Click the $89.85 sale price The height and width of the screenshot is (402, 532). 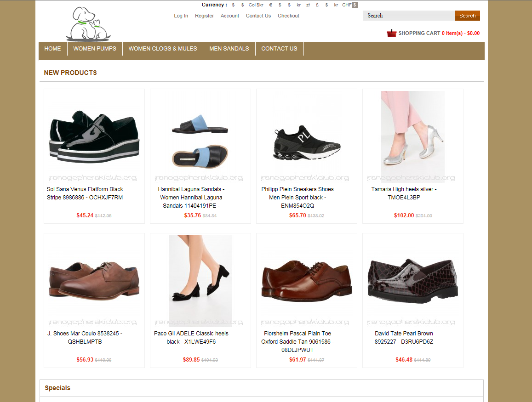(x=191, y=360)
